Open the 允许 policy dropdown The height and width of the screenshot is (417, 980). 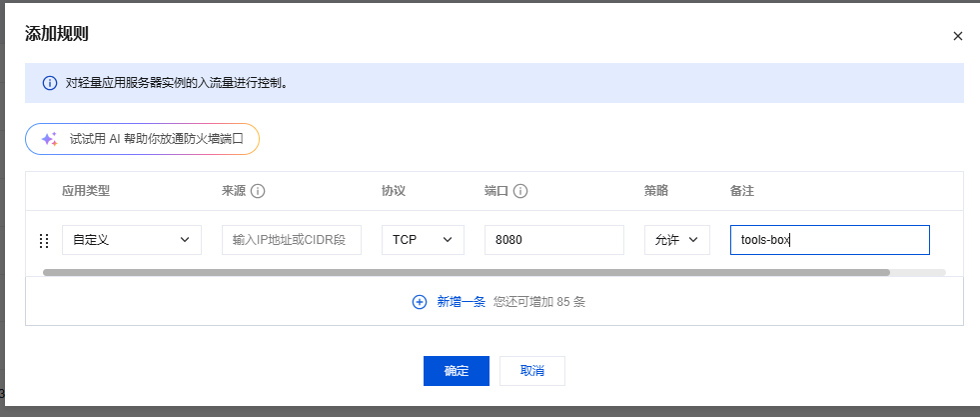676,240
